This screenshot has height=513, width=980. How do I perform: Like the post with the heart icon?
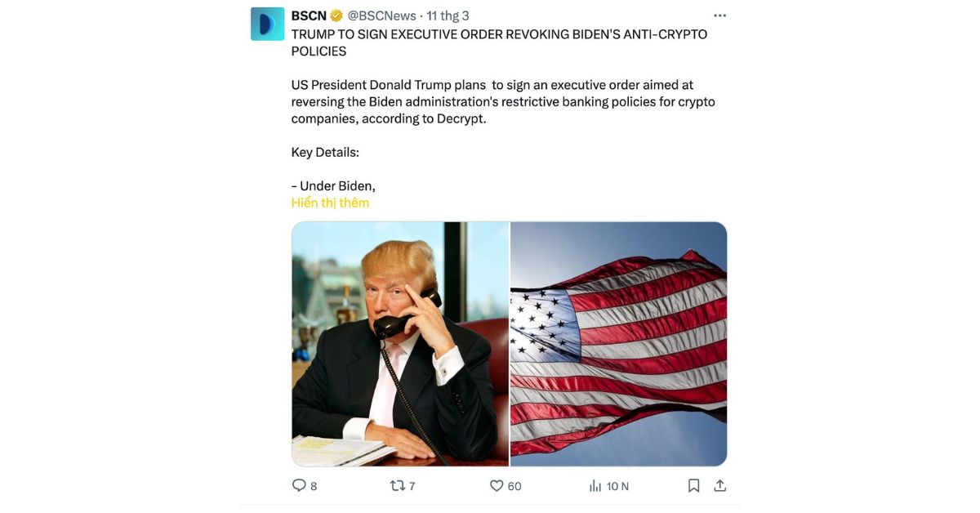click(x=497, y=485)
